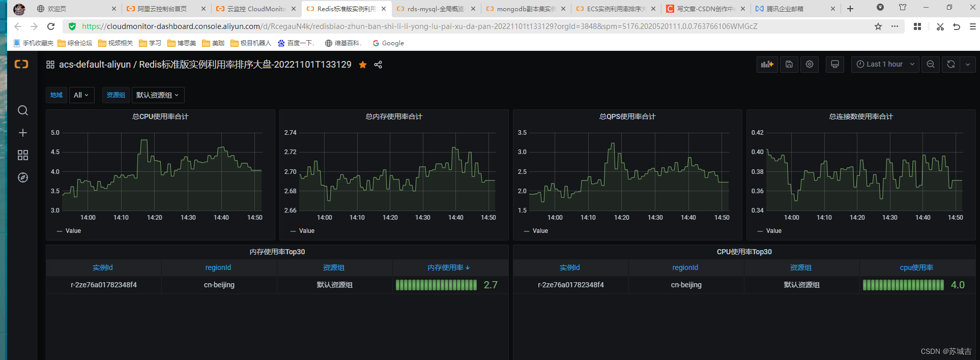This screenshot has width=980, height=360.
Task: Sort by cpu使用率 column header
Action: point(917,267)
